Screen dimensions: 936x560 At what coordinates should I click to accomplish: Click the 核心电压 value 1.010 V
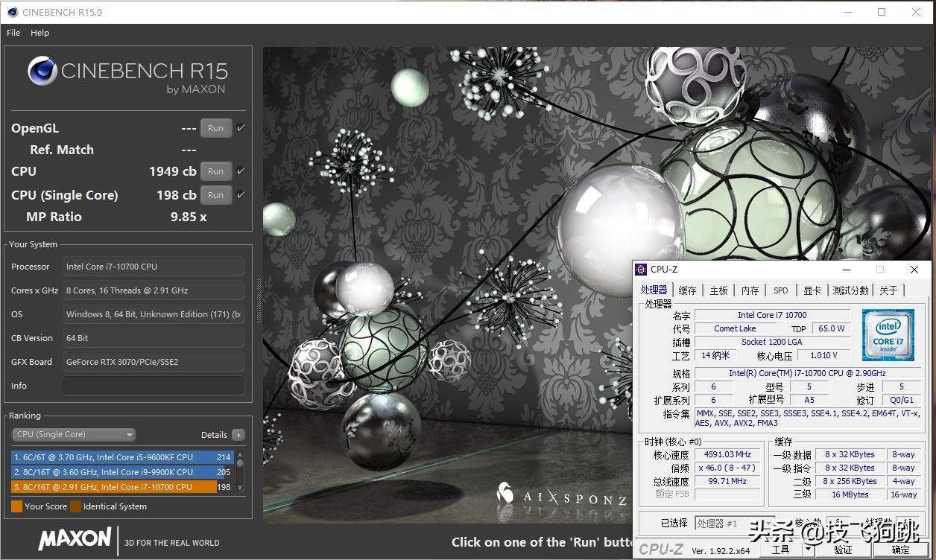pyautogui.click(x=823, y=355)
